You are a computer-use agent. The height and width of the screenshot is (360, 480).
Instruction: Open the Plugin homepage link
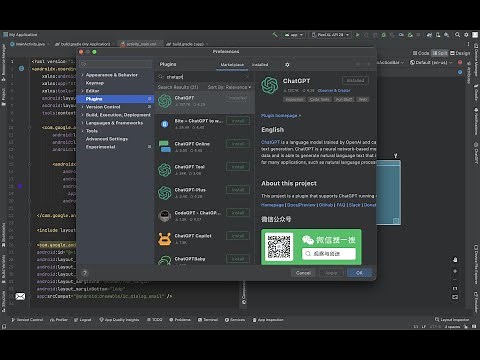pyautogui.click(x=281, y=116)
